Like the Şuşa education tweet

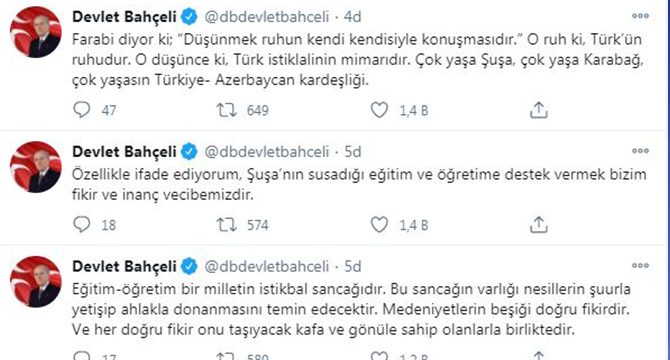379,224
